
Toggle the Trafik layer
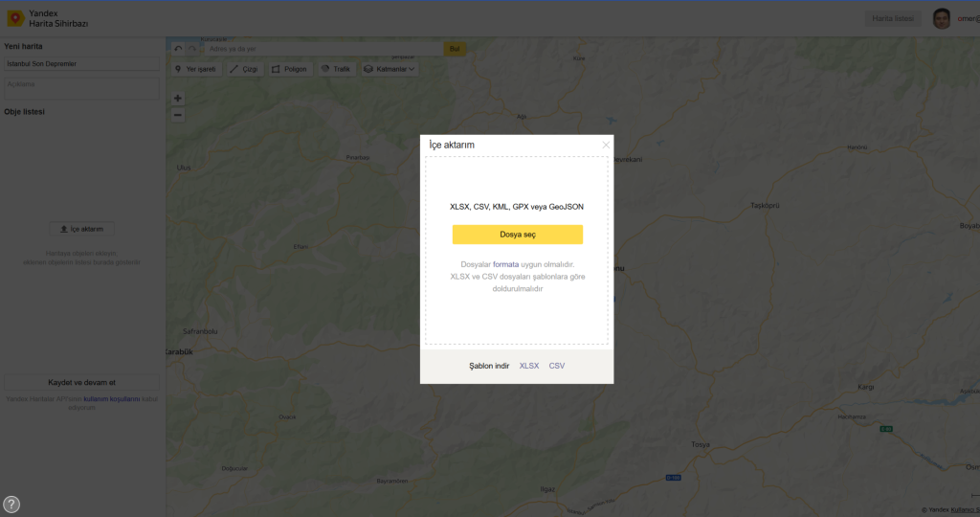336,69
